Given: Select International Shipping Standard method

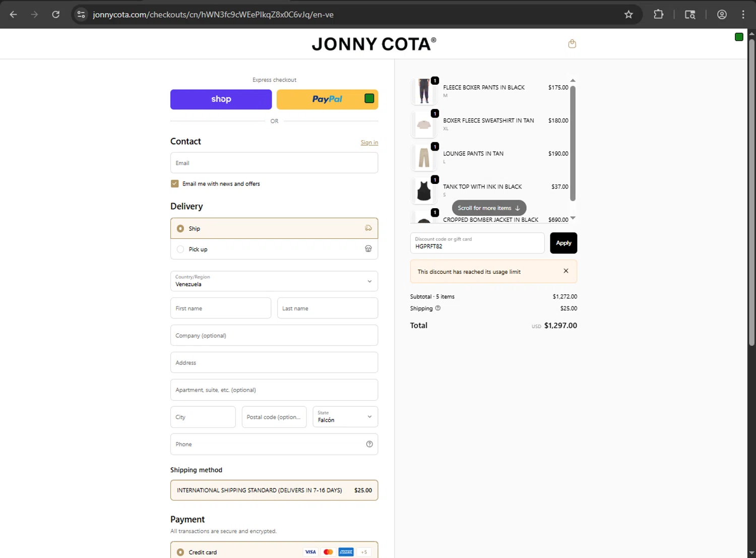Looking at the screenshot, I should point(274,490).
